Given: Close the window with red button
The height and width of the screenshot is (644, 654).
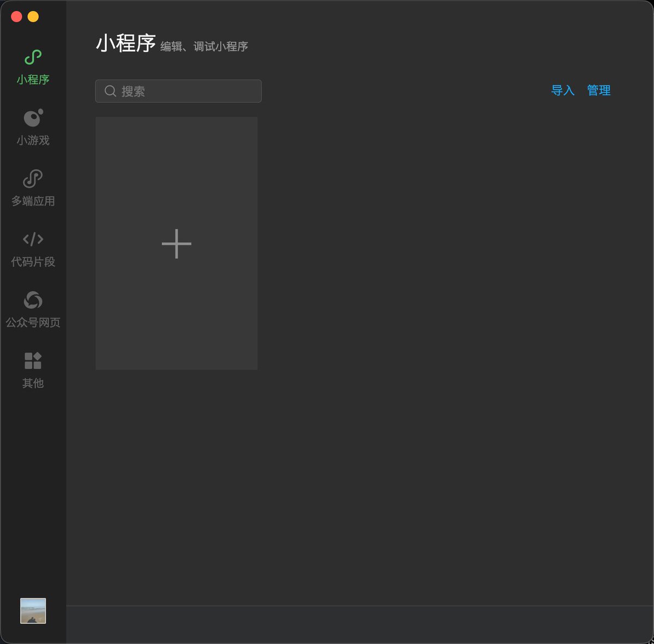Looking at the screenshot, I should (16, 17).
